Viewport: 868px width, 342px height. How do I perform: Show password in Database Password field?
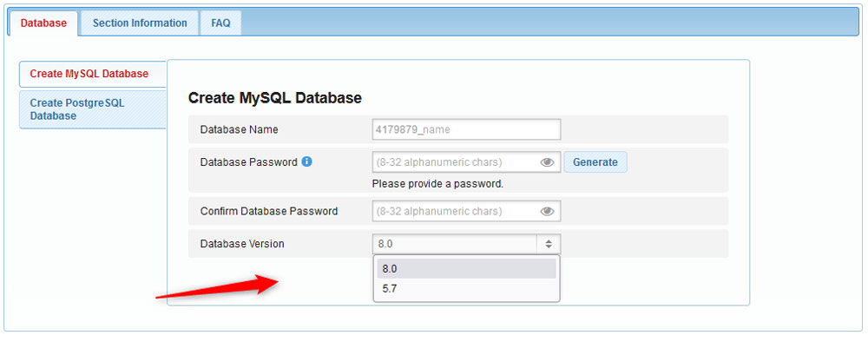click(547, 162)
